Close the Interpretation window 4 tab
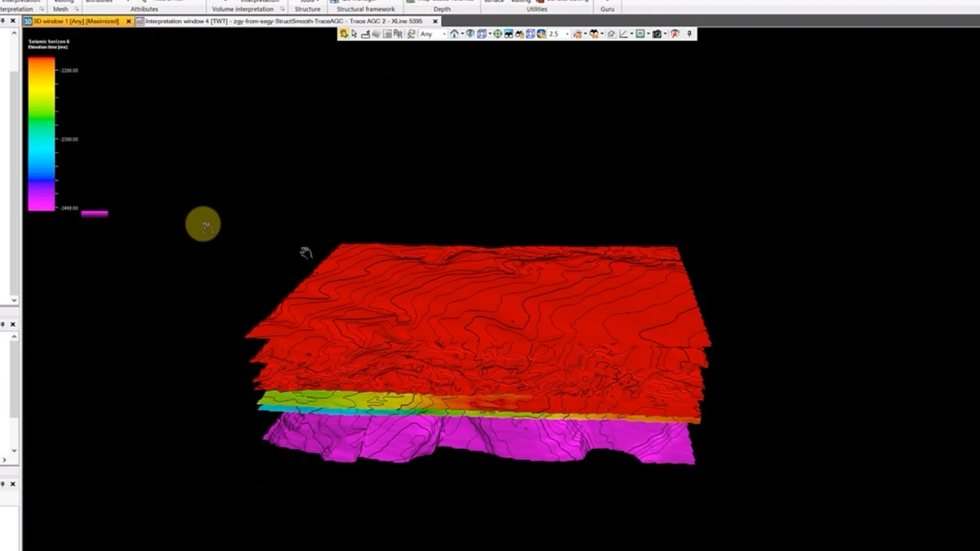980x551 pixels. point(434,21)
